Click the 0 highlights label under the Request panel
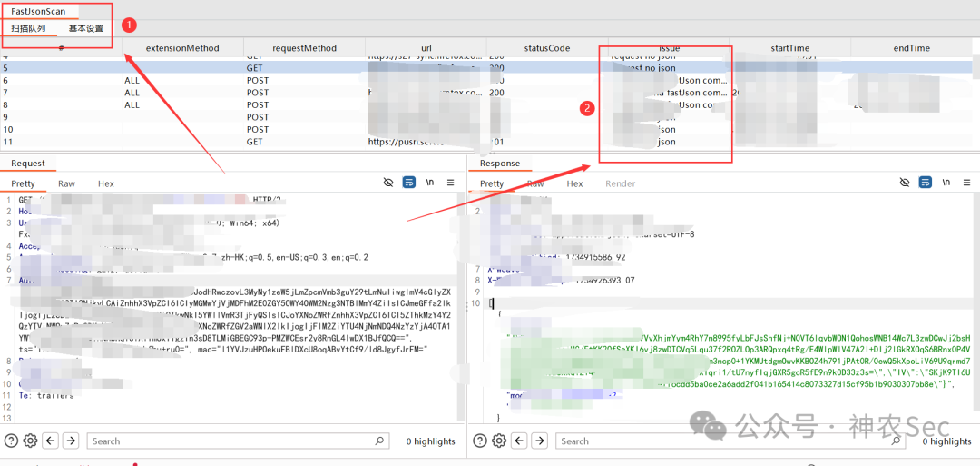 [431, 441]
